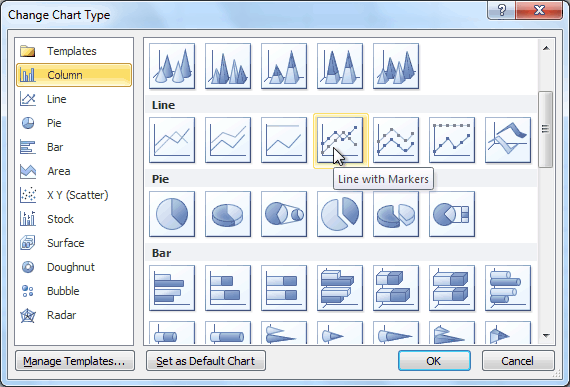This screenshot has width=570, height=387.
Task: Select the basic Line chart thumbnail
Action: (172, 140)
